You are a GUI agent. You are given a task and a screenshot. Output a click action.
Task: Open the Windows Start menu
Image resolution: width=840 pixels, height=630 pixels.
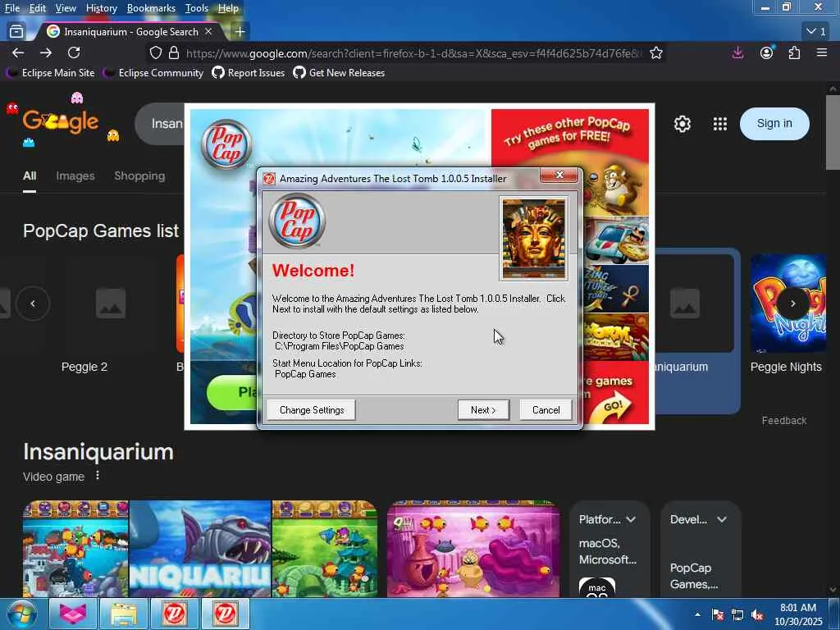click(21, 614)
